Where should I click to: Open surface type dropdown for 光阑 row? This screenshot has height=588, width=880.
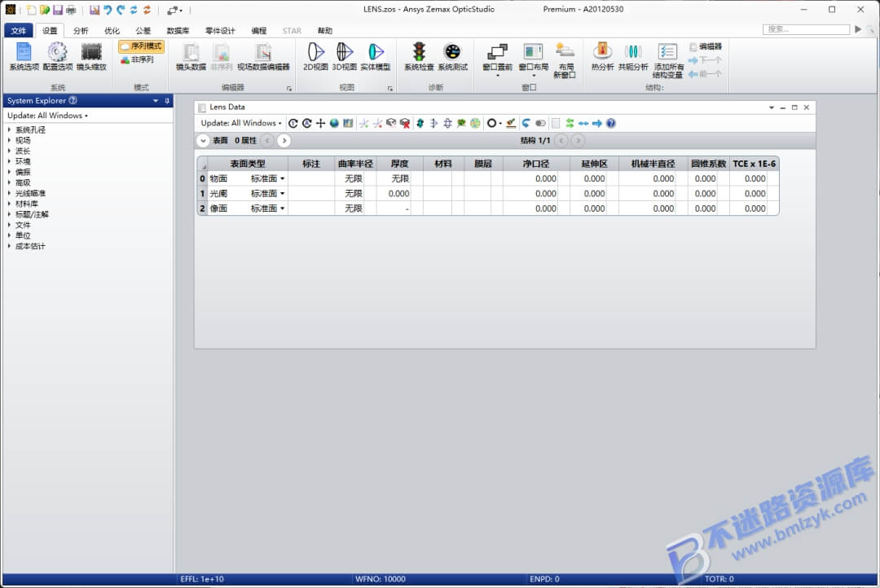(282, 194)
